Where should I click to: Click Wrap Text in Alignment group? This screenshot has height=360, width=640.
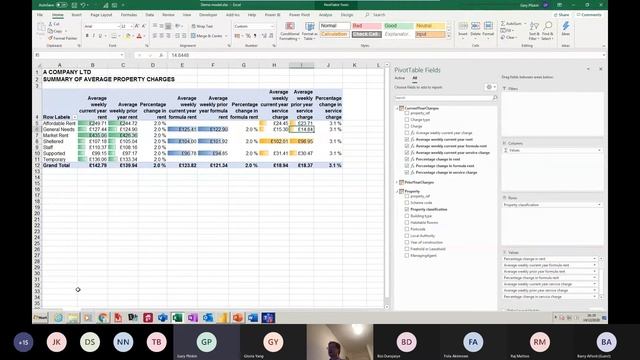[x=202, y=26]
